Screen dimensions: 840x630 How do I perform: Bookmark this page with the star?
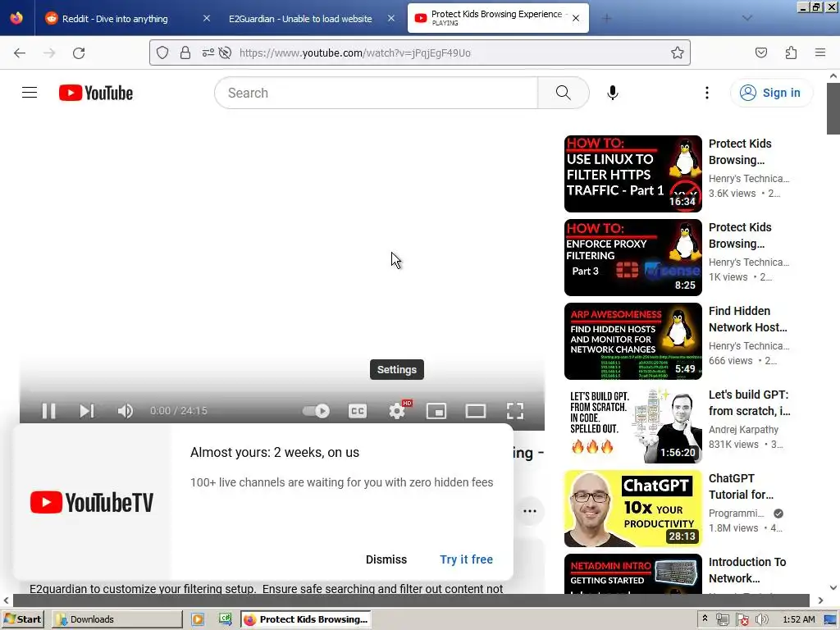677,52
